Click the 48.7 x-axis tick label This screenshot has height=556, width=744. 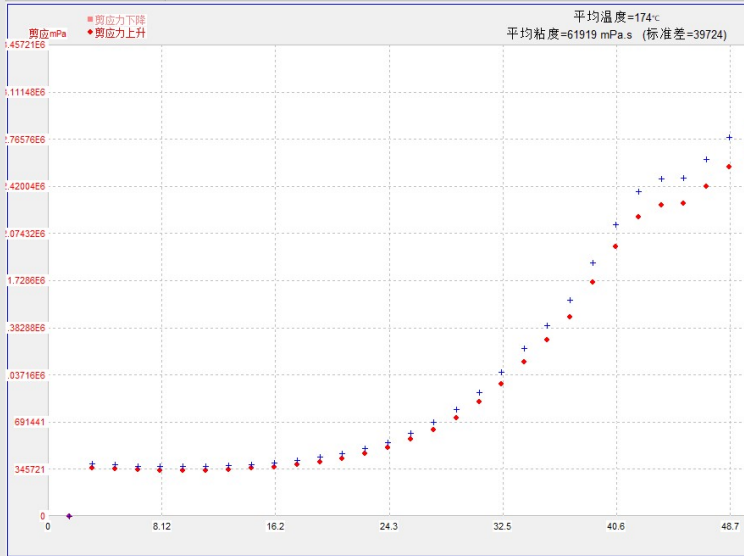(x=730, y=526)
